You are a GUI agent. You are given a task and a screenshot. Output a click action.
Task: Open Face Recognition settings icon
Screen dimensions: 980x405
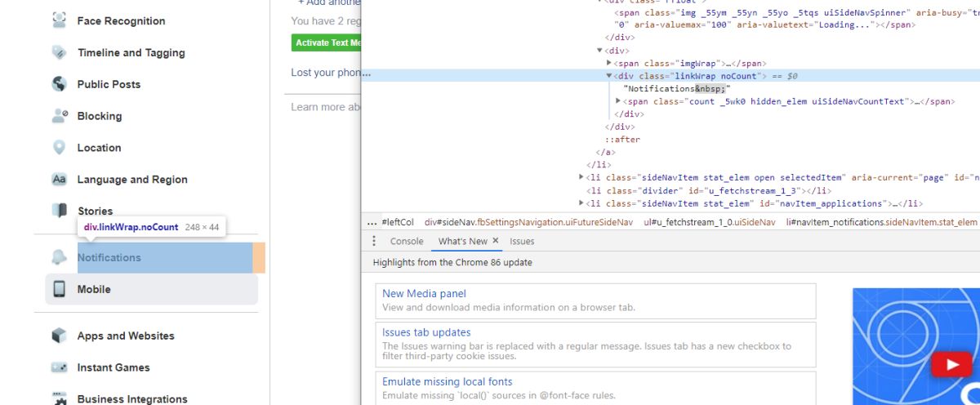[59, 20]
